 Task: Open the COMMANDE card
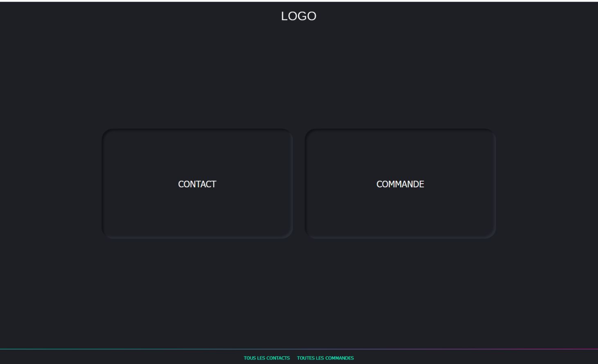[400, 184]
